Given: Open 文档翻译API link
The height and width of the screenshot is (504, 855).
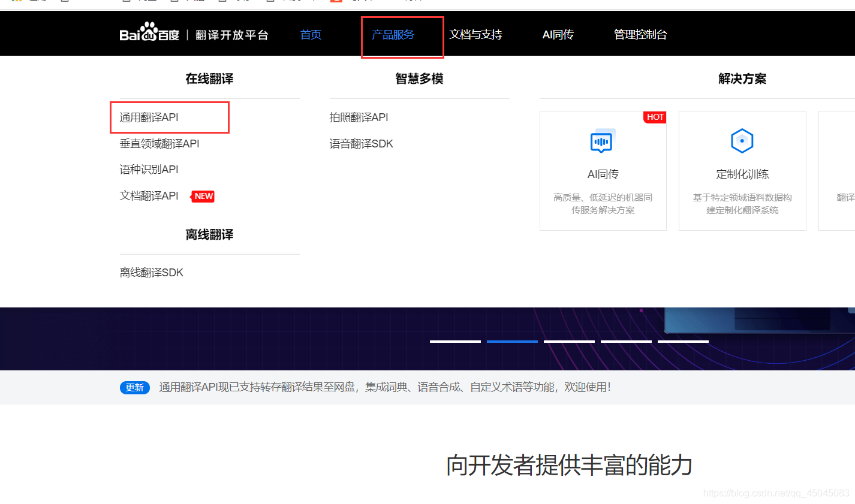Looking at the screenshot, I should (149, 195).
